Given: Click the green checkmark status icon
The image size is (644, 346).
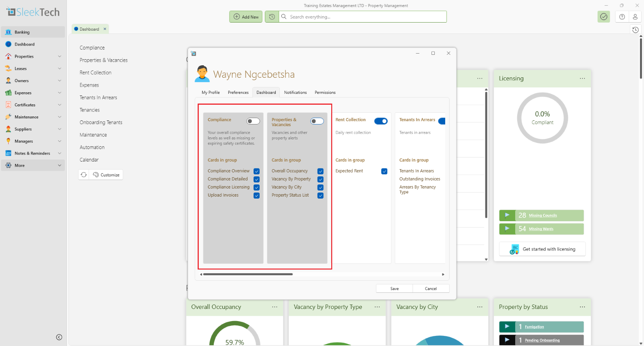Looking at the screenshot, I should tap(604, 17).
